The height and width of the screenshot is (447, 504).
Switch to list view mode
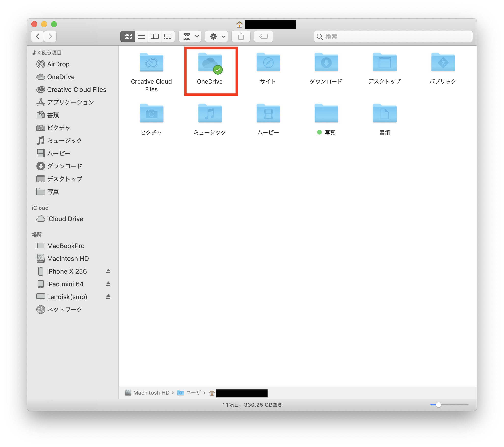141,37
